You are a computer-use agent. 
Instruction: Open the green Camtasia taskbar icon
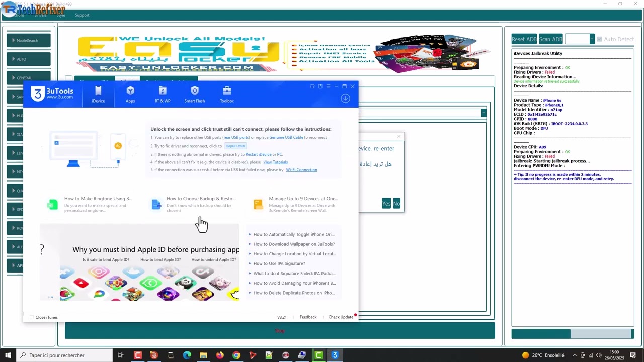(318, 355)
